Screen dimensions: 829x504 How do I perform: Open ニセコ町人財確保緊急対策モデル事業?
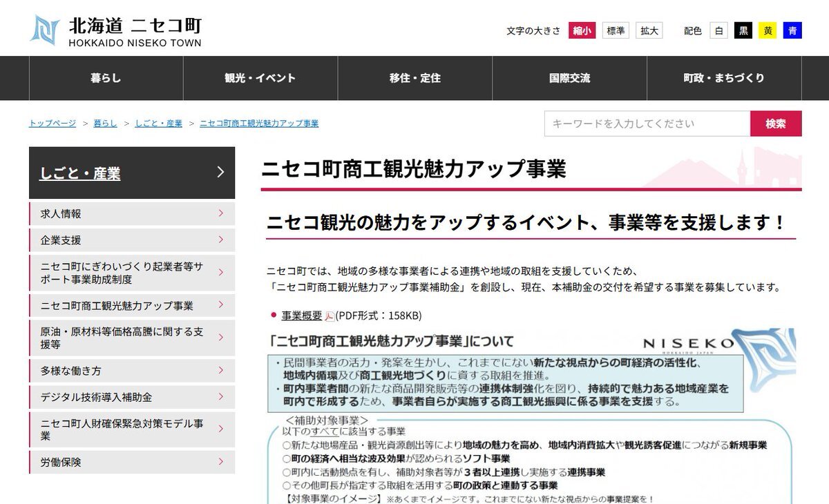pos(132,429)
